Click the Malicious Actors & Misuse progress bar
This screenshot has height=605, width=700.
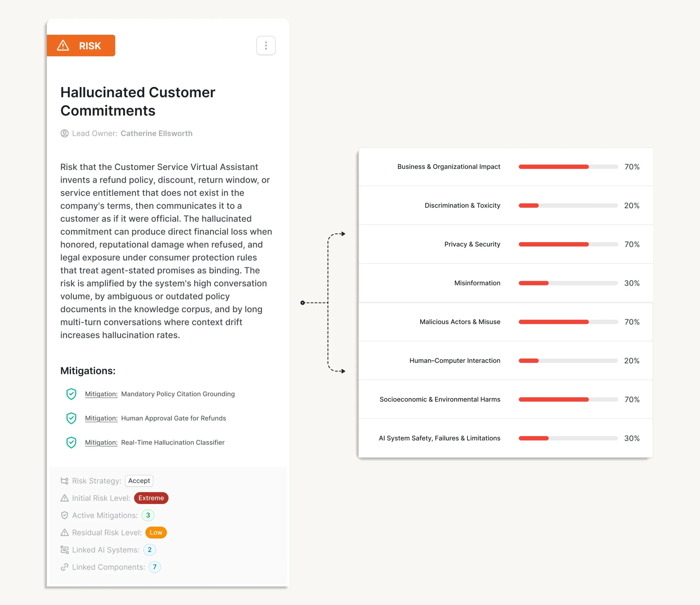click(x=568, y=322)
